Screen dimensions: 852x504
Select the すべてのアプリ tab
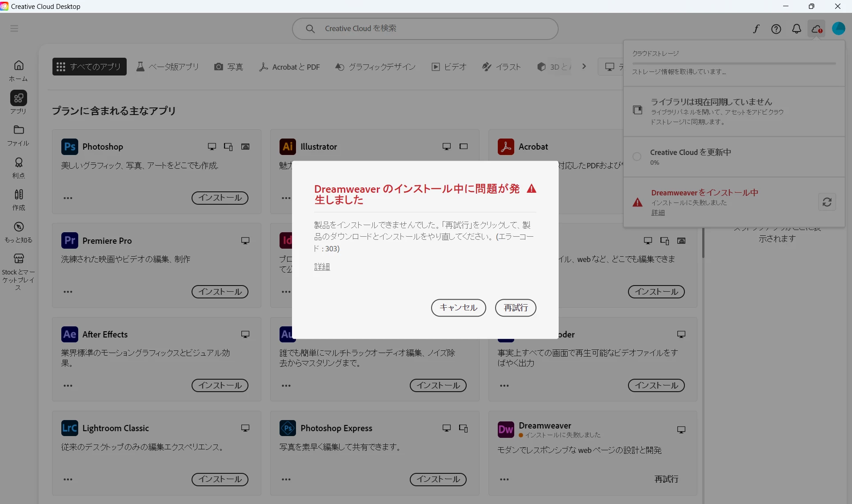[x=89, y=67]
